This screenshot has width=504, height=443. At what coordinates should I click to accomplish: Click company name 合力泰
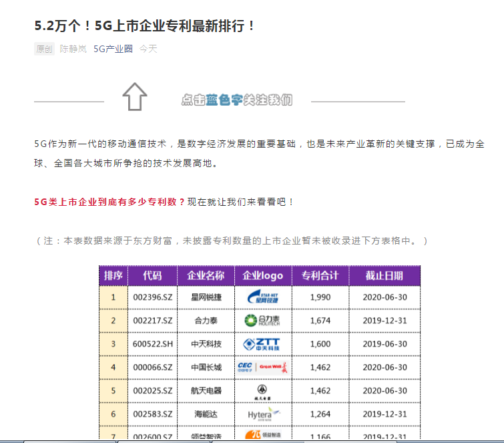(206, 321)
